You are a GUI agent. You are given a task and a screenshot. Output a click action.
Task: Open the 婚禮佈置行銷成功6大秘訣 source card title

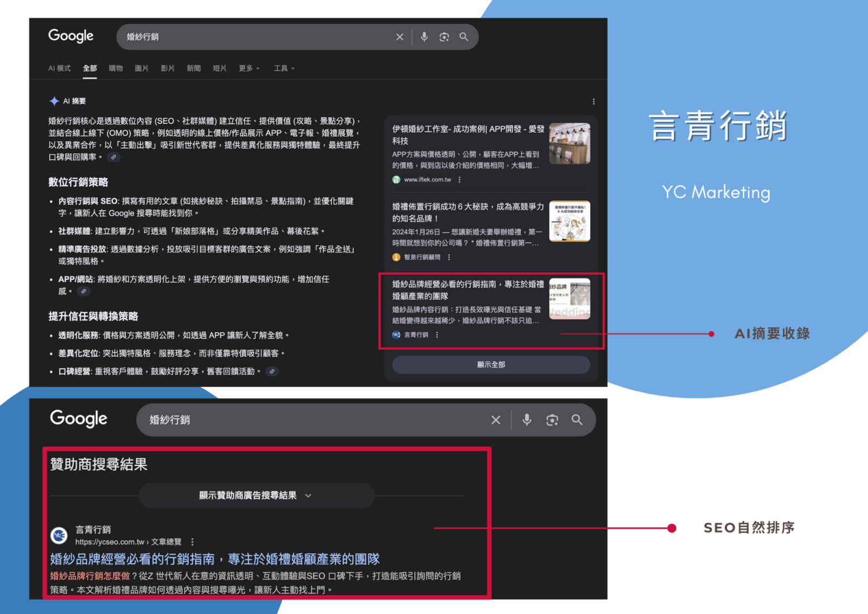click(x=468, y=212)
